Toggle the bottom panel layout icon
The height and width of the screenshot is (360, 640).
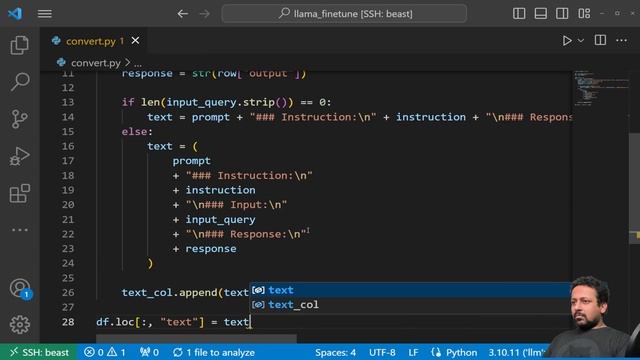540,13
